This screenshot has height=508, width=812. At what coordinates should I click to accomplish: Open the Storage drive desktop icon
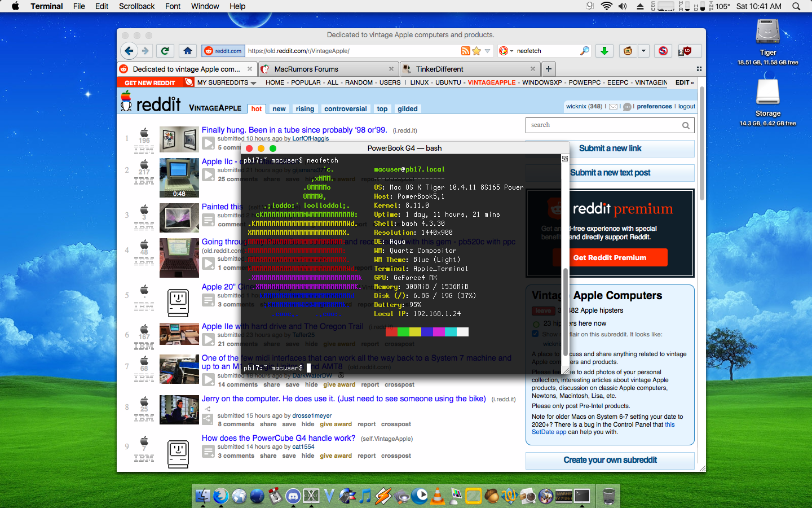pos(767,91)
